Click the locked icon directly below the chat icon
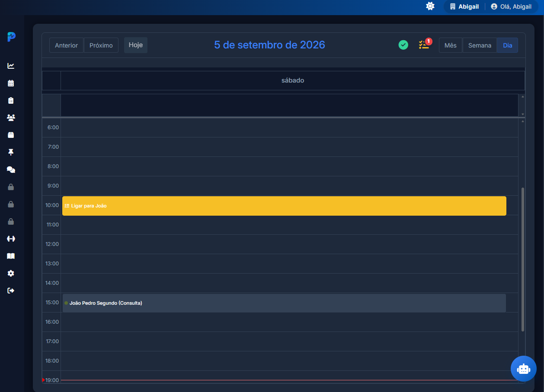Viewport: 544px width, 392px height. tap(11, 187)
